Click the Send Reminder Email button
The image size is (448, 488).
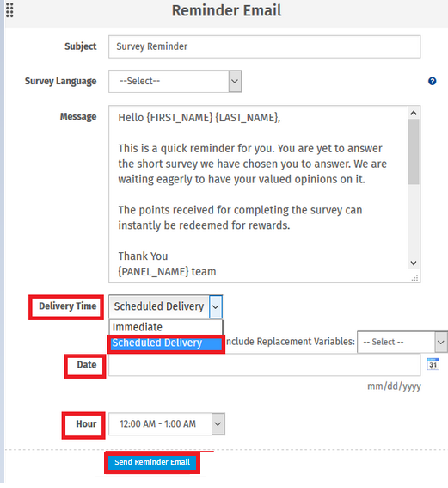click(152, 462)
